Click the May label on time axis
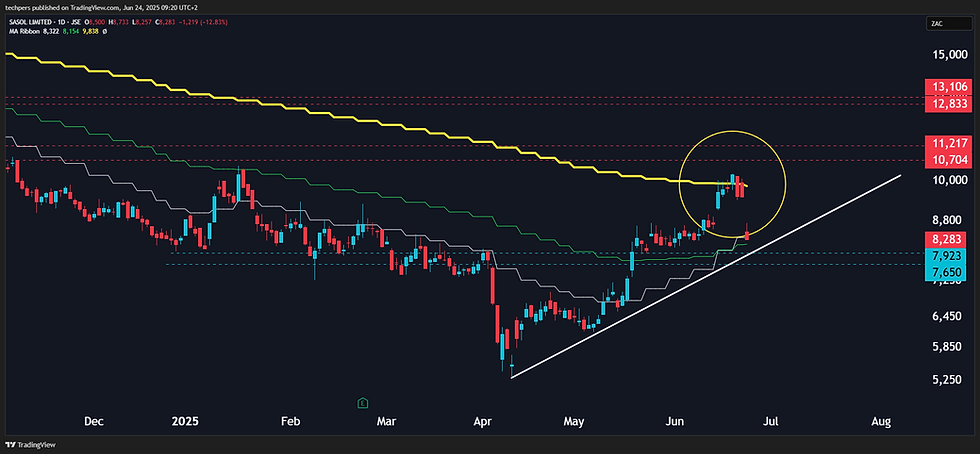 pos(573,422)
